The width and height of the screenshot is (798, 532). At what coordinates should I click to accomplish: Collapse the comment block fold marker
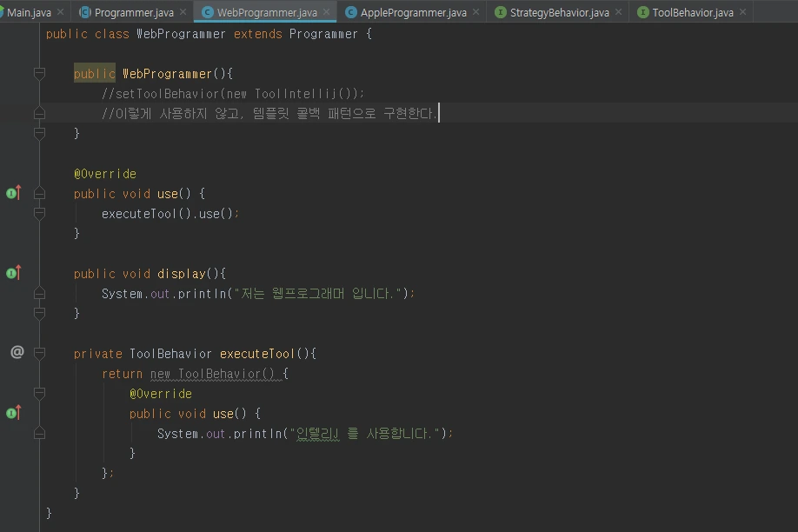[x=39, y=113]
